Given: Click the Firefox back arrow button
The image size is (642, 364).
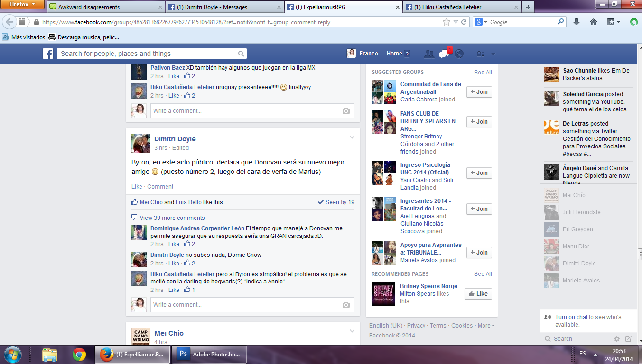Looking at the screenshot, I should point(9,22).
